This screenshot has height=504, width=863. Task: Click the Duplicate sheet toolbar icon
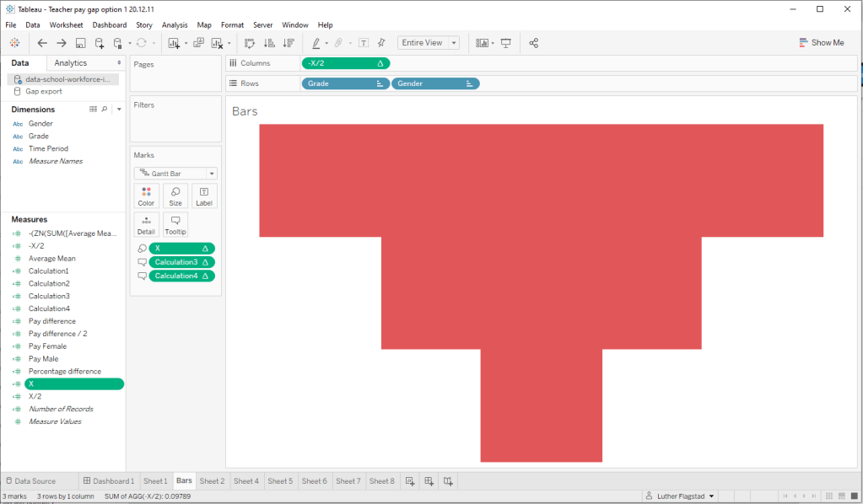(199, 43)
